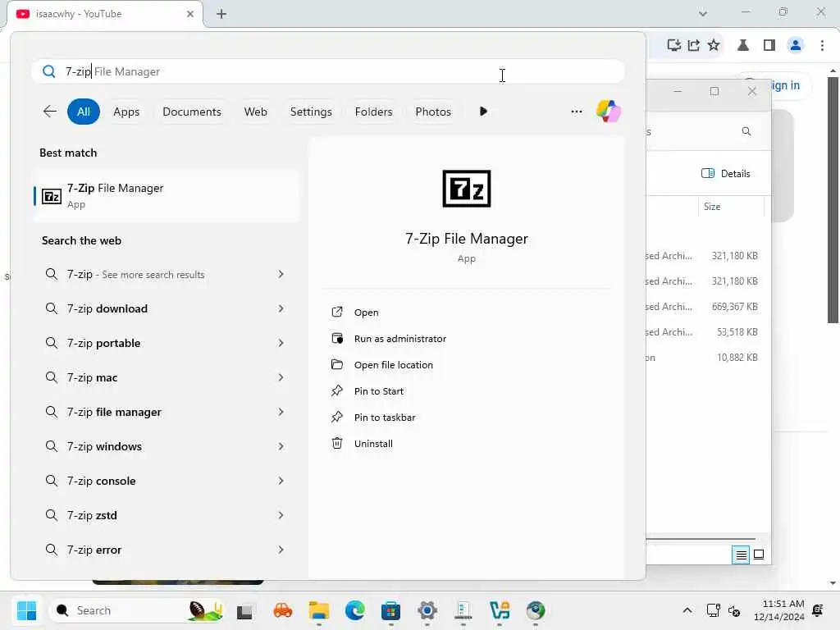This screenshot has width=840, height=630.
Task: Switch to the Settings filter tab
Action: 311,112
